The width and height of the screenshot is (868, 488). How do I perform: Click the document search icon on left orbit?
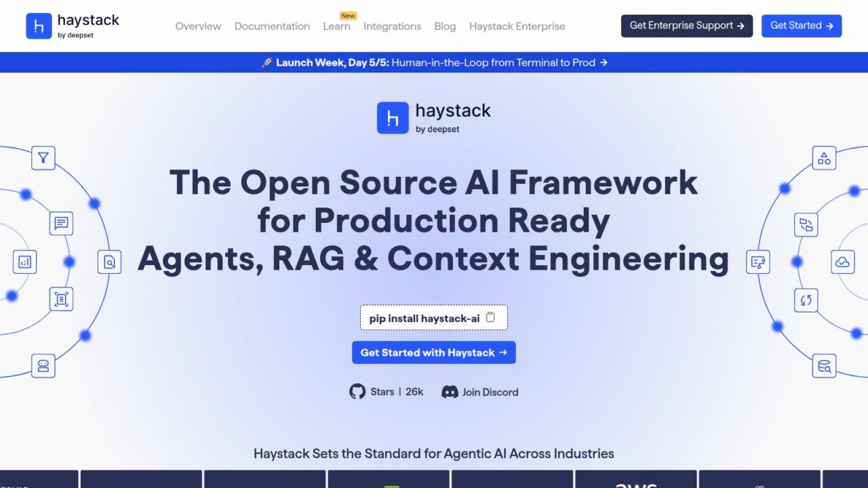point(109,262)
